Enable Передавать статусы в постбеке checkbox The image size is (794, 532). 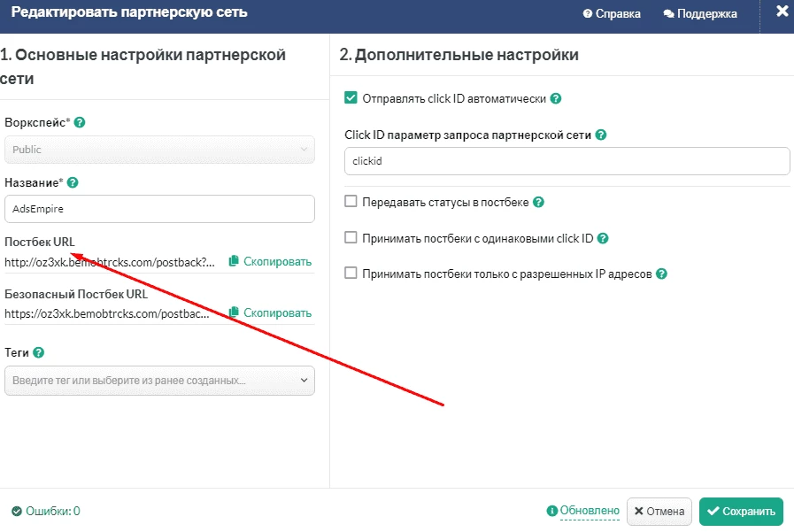click(351, 202)
